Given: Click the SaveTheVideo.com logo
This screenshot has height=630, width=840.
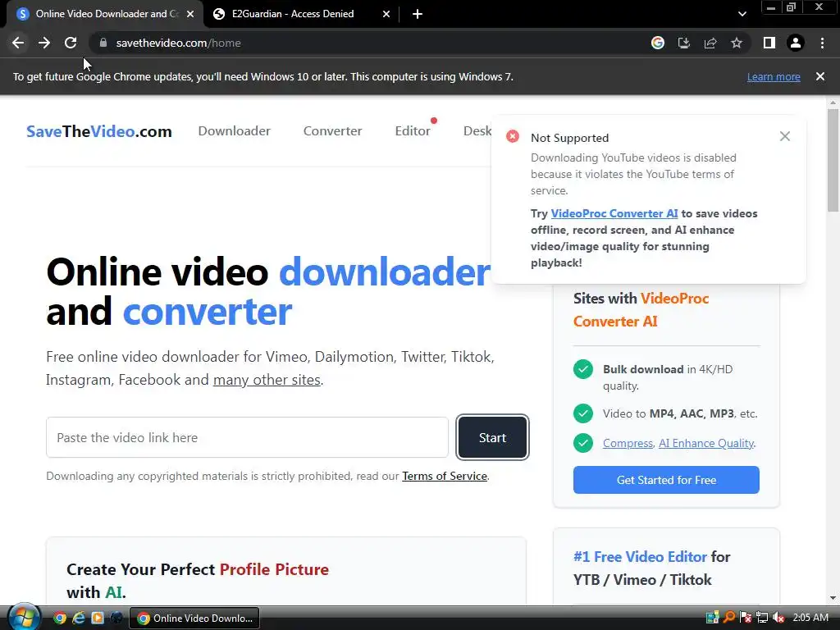Looking at the screenshot, I should 99,131.
